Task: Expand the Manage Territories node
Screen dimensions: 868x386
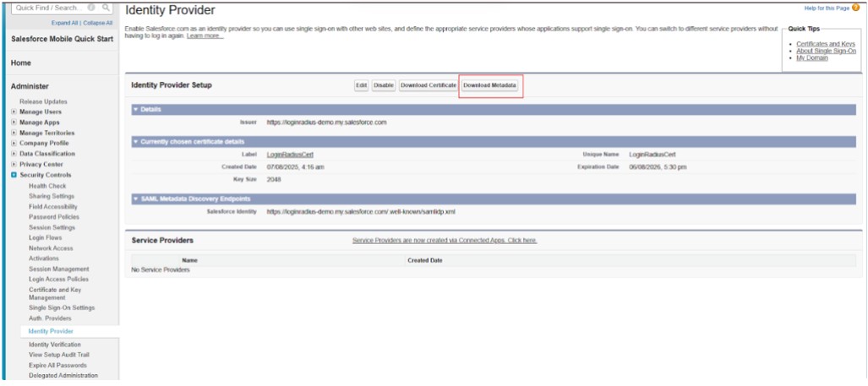Action: pos(14,133)
